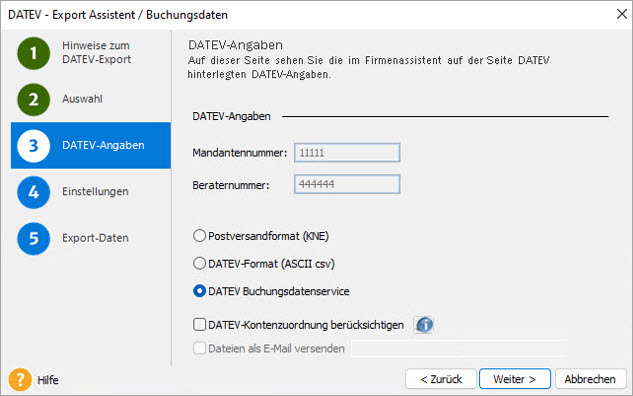Screen dimensions: 633x396
Task: Click the step 1 circle icon
Action: 34,53
